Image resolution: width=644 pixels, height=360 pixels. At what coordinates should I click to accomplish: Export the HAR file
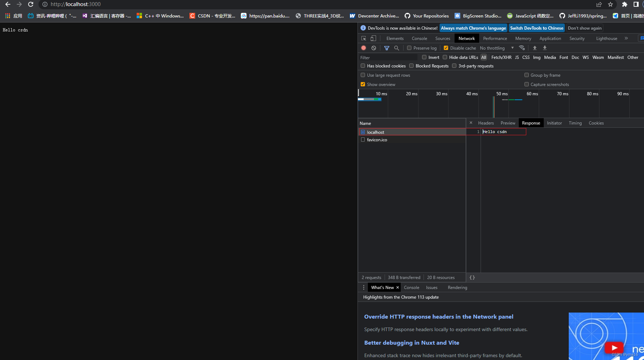[x=545, y=48]
